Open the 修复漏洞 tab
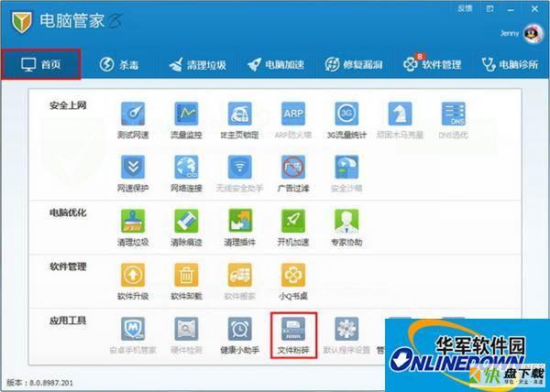 coord(353,65)
